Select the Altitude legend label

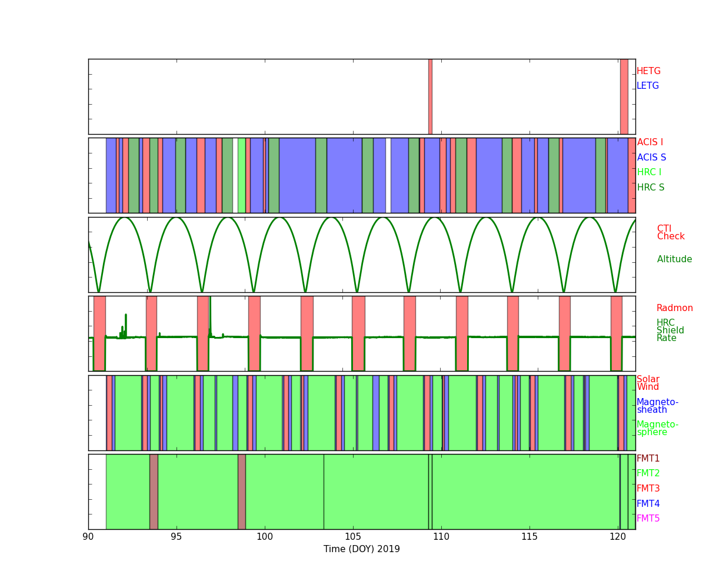(x=674, y=259)
